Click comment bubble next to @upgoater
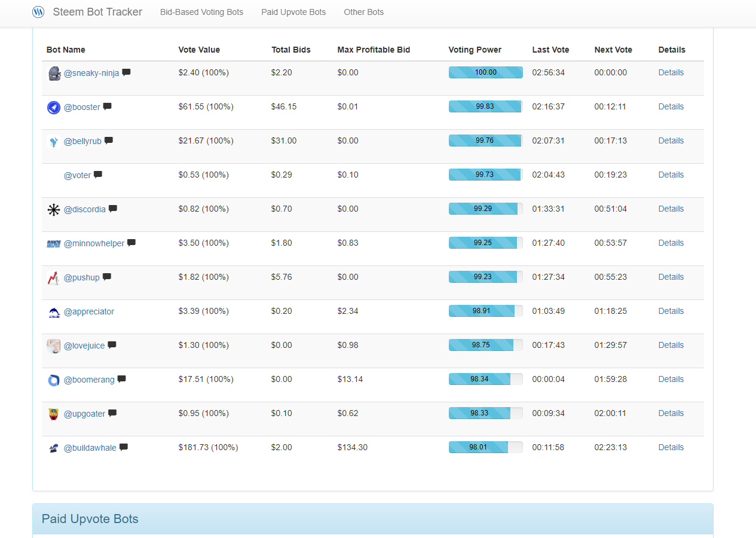The image size is (756, 538). point(112,413)
